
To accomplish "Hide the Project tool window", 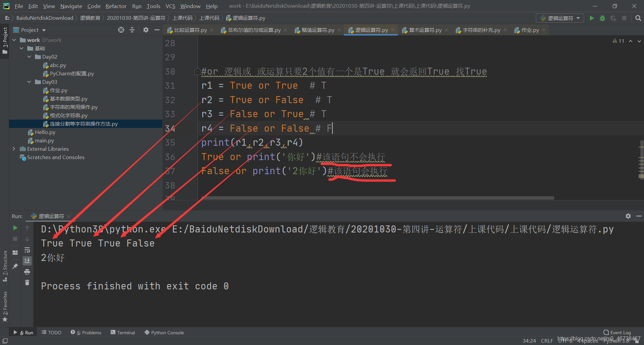I will pos(157,30).
